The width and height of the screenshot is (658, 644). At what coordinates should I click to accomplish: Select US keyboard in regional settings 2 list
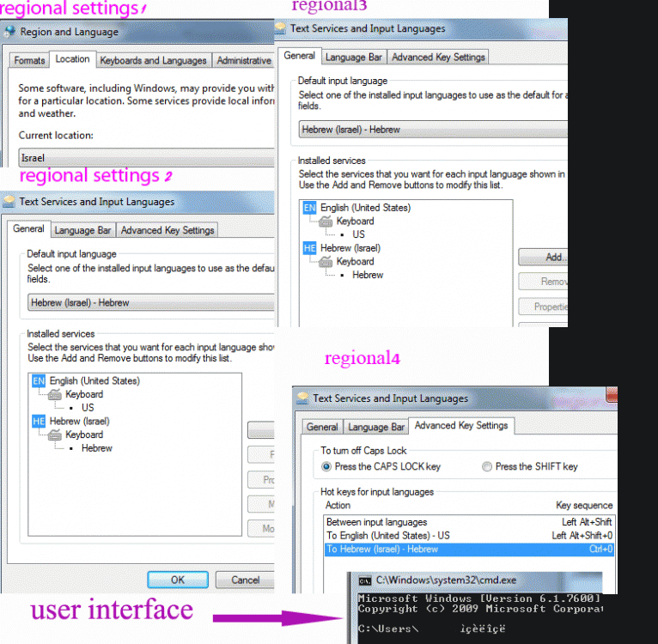88,408
